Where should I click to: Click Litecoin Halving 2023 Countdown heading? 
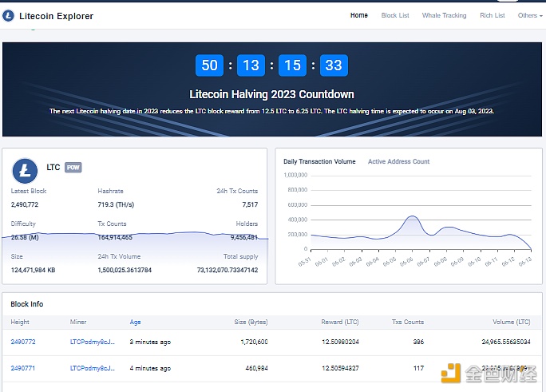pos(271,94)
